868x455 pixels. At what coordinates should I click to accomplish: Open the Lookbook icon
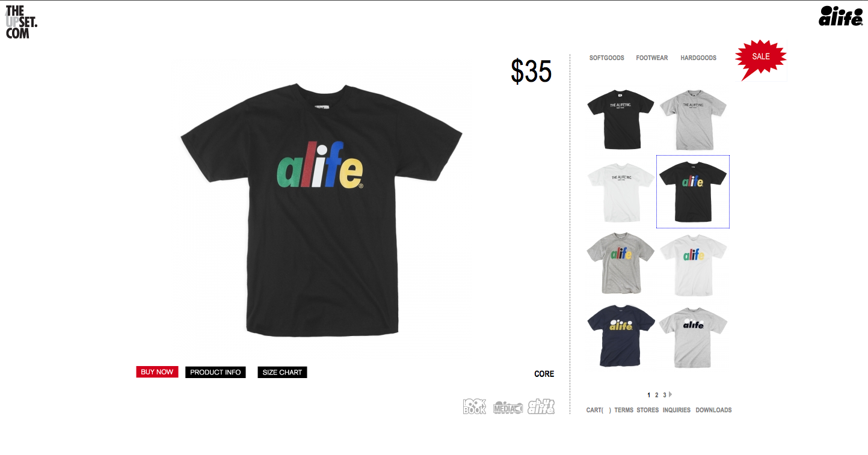click(475, 407)
